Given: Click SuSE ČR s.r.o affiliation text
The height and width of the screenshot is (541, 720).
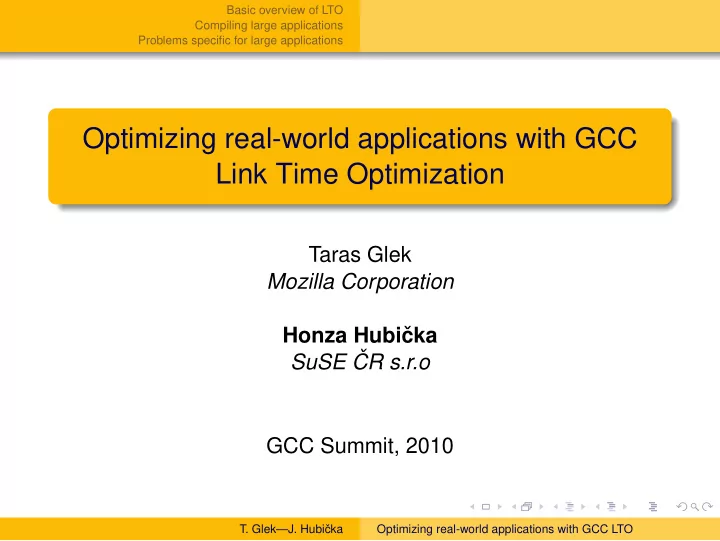Looking at the screenshot, I should (x=361, y=362).
